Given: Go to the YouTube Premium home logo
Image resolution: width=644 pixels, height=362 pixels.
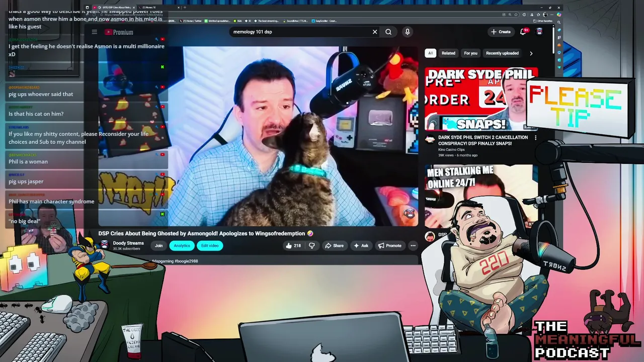Looking at the screenshot, I should click(119, 32).
